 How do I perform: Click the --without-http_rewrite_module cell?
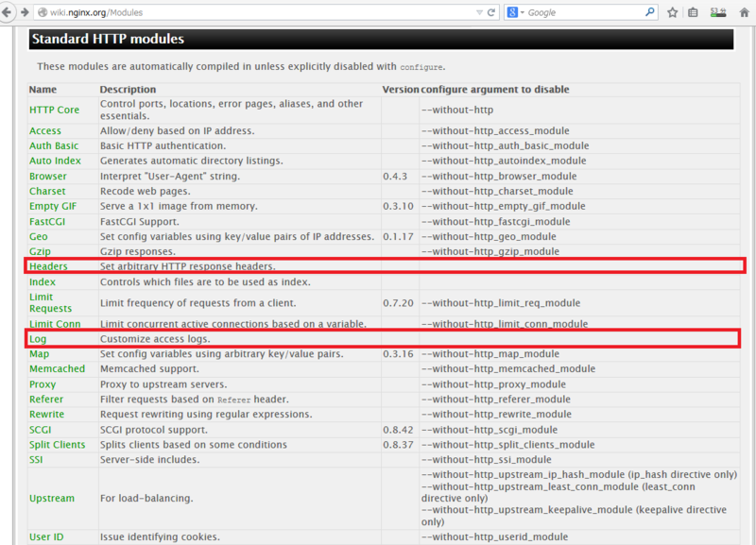[x=496, y=414]
